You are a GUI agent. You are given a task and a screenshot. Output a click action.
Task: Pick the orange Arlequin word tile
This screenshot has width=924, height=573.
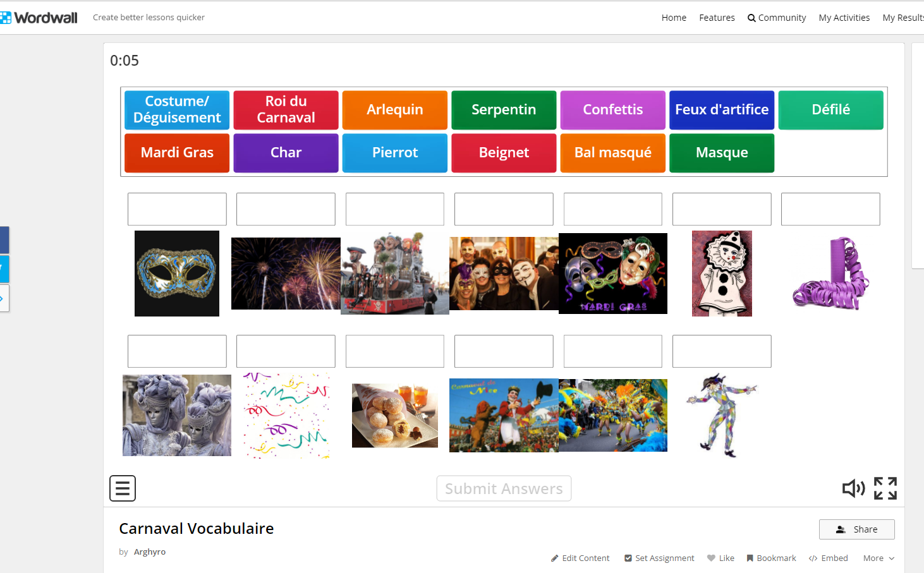(x=395, y=110)
